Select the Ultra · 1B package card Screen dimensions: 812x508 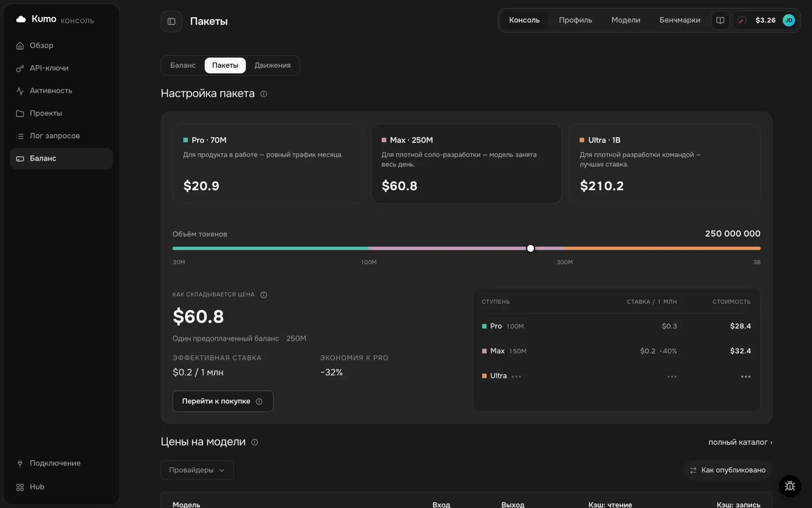coord(665,164)
